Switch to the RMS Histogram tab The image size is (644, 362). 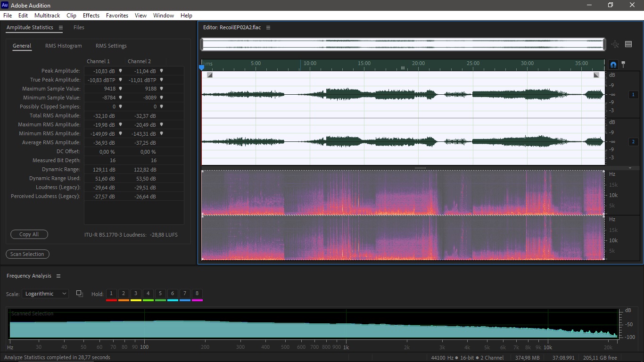(64, 46)
